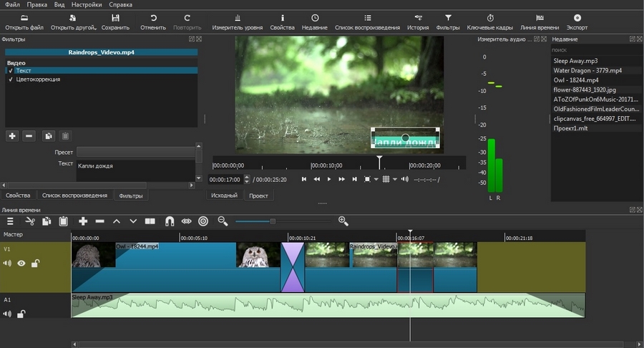
Task: Open timeline hamburger menu
Action: pos(10,221)
